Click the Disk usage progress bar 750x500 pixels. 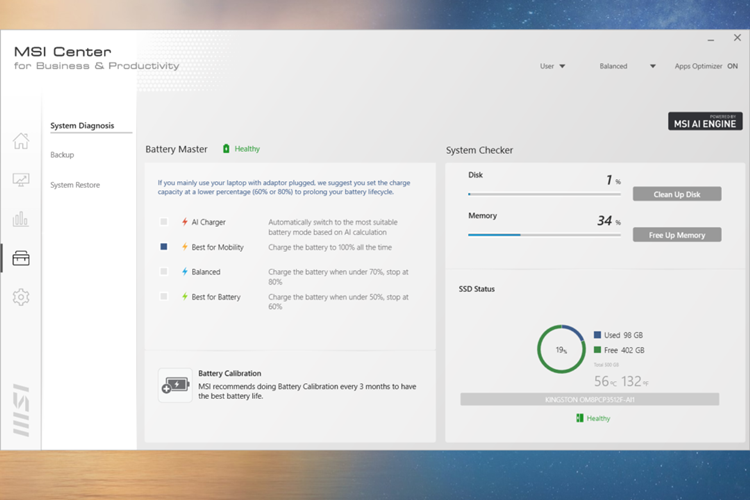(x=544, y=194)
